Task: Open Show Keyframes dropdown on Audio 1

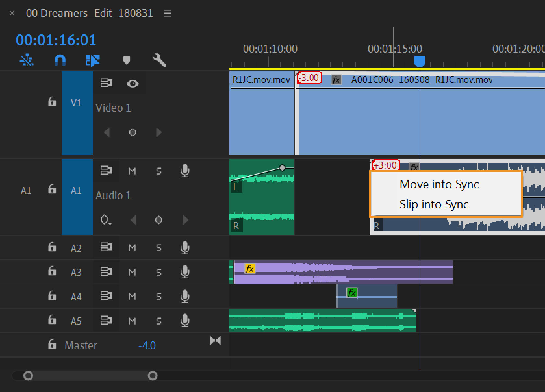Action: 106,220
